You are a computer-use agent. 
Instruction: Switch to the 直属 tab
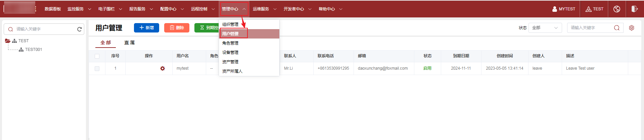pos(129,43)
